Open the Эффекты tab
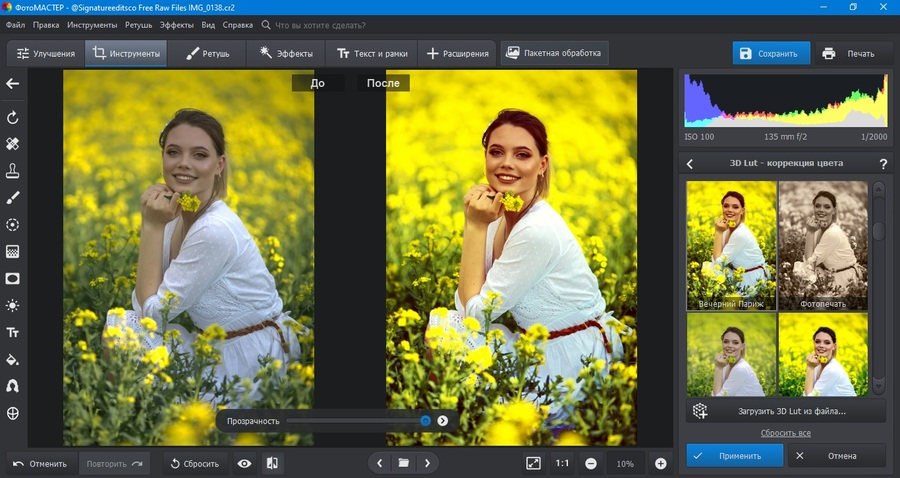The image size is (900, 478). (x=286, y=53)
